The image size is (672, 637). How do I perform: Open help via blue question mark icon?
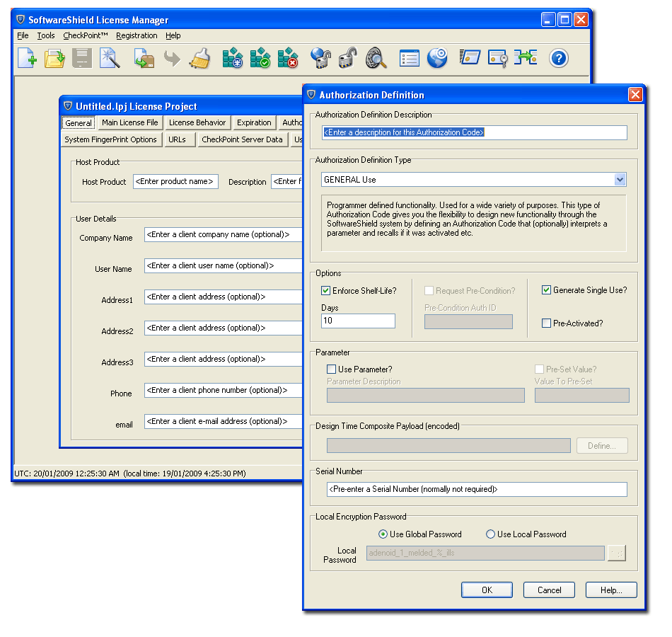[559, 58]
